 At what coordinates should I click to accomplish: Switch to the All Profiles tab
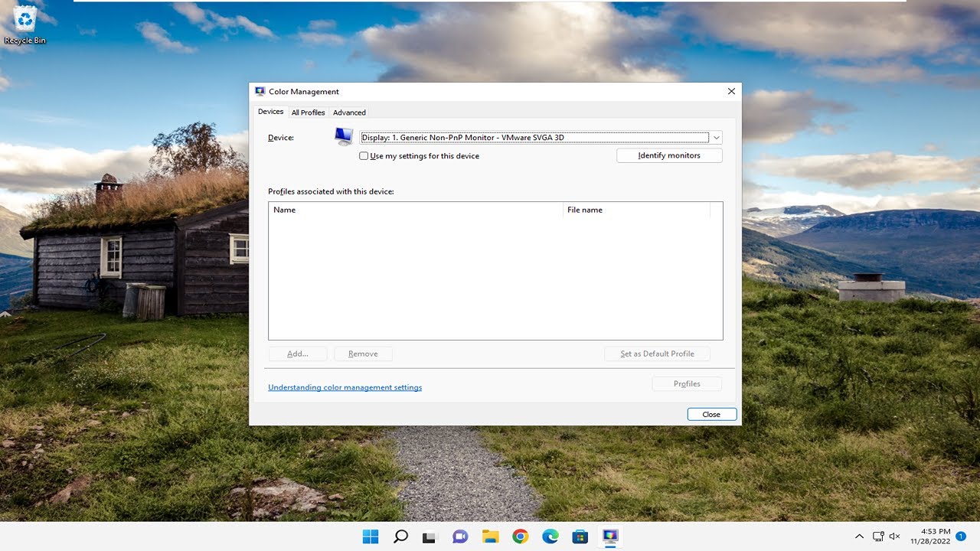(x=308, y=112)
